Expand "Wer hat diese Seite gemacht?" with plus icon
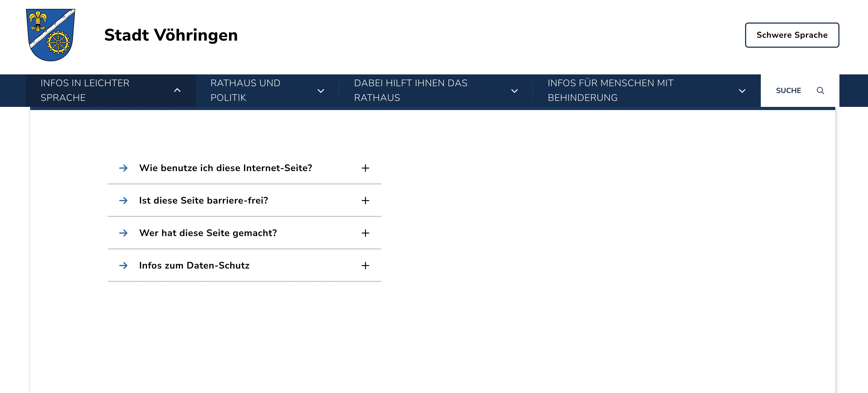Viewport: 868px width, 393px height. (365, 233)
